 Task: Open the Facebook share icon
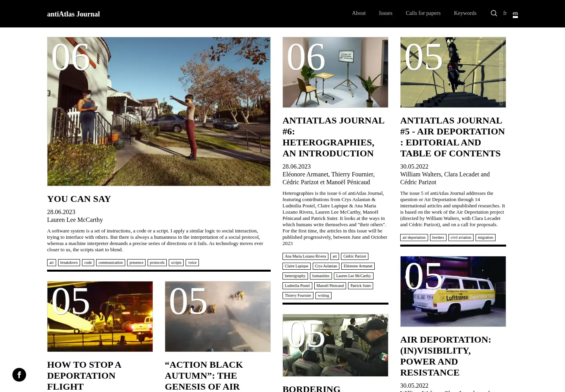(x=19, y=375)
